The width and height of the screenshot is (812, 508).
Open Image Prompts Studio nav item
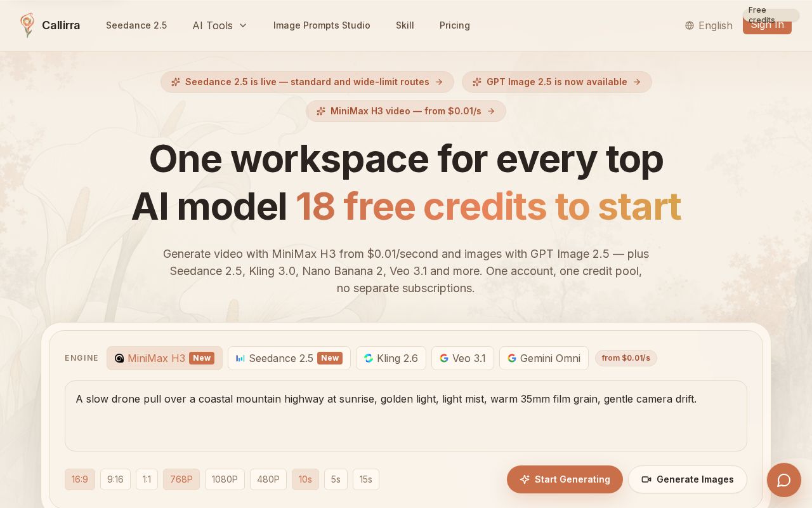pos(322,25)
